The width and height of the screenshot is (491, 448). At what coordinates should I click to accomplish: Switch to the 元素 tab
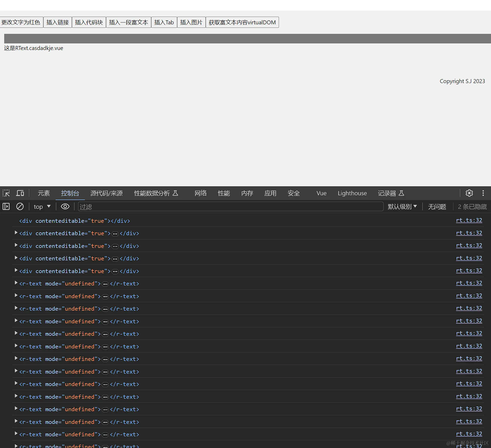pos(44,193)
